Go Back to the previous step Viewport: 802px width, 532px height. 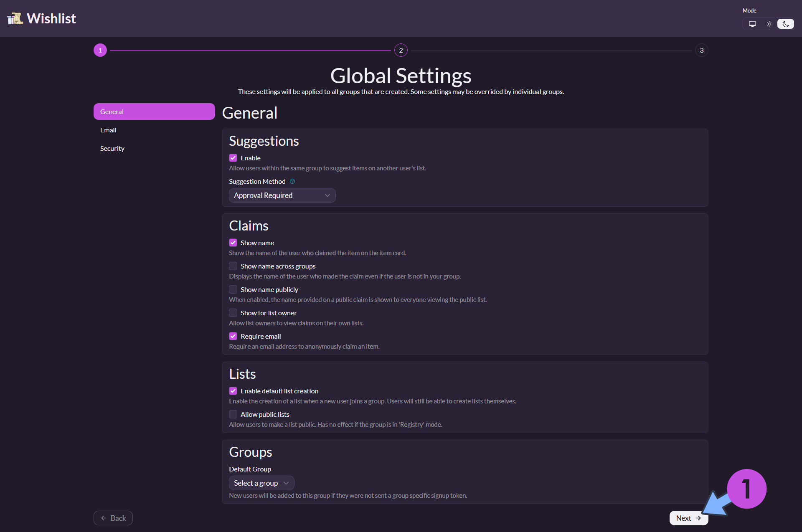point(113,518)
